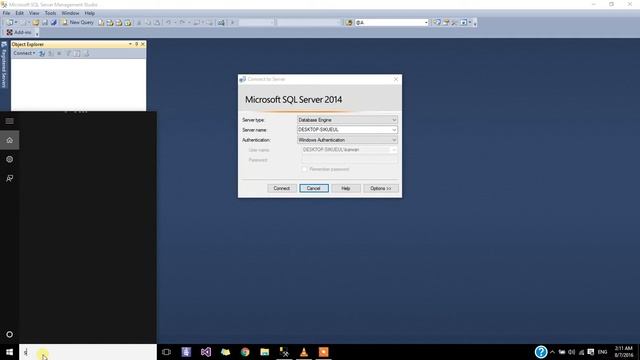Viewport: 640px width, 360px height.
Task: Click the taskbar clock showing 2:11 AM
Action: point(624,352)
